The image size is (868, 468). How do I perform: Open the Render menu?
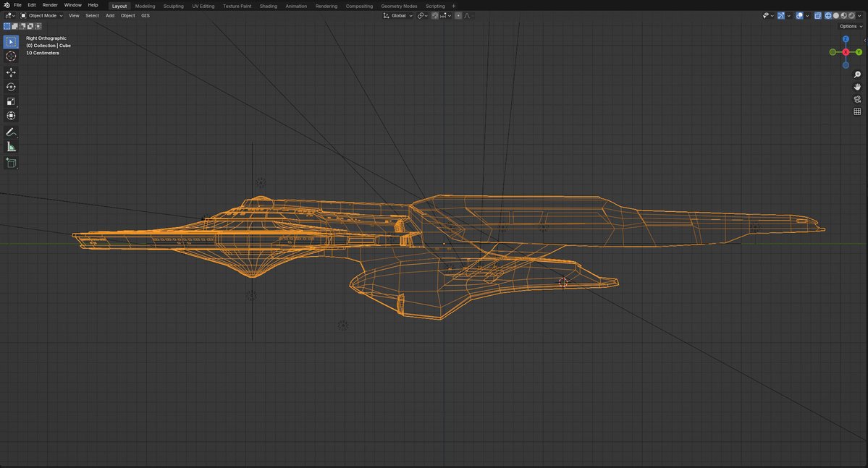pyautogui.click(x=50, y=5)
